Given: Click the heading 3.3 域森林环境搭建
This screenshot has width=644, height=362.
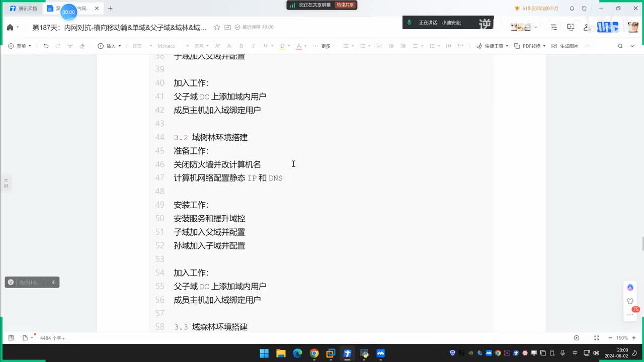Looking at the screenshot, I should click(x=211, y=327).
